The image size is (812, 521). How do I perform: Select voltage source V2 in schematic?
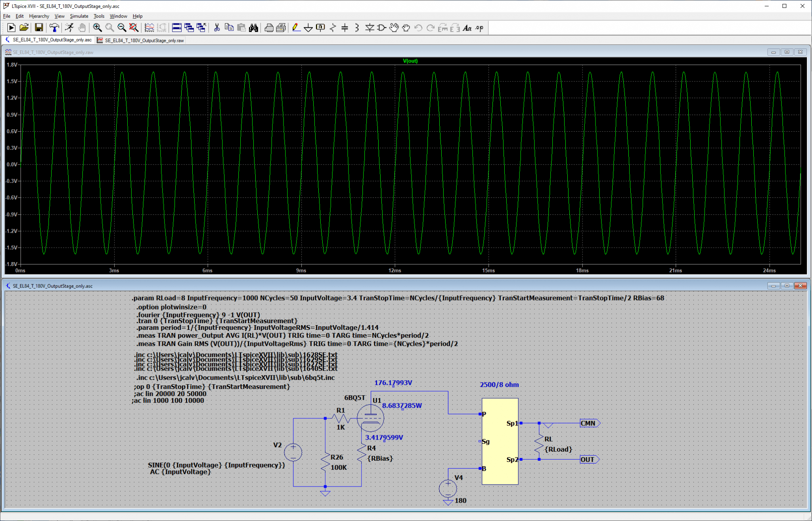[x=293, y=452]
